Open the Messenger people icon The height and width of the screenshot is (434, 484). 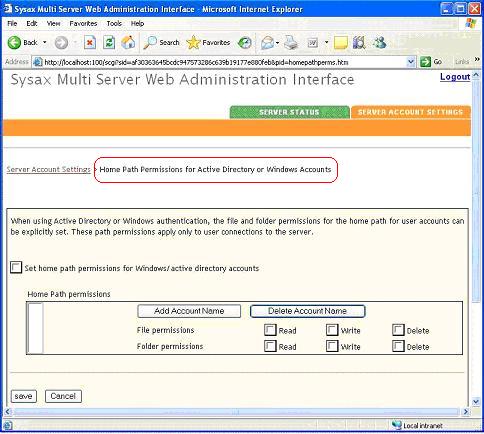[380, 43]
